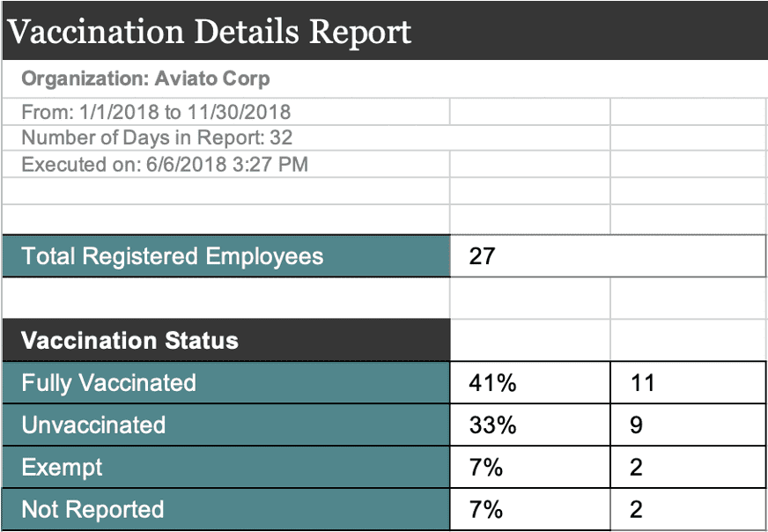Click the Unvaccinated row label
This screenshot has width=768, height=532.
point(225,425)
